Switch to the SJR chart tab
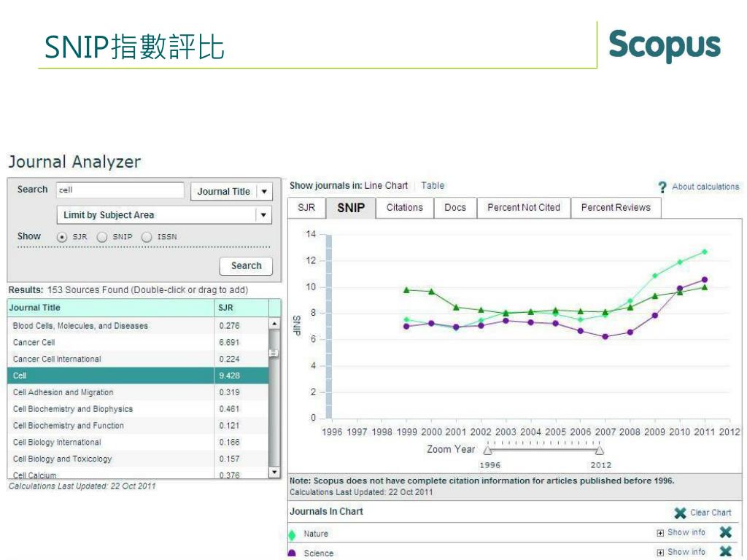747x560 pixels. coord(307,208)
